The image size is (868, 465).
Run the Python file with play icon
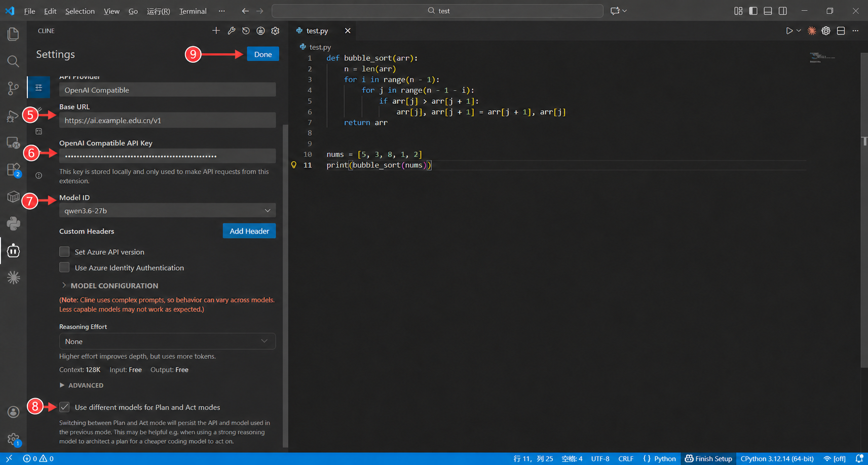coord(789,31)
